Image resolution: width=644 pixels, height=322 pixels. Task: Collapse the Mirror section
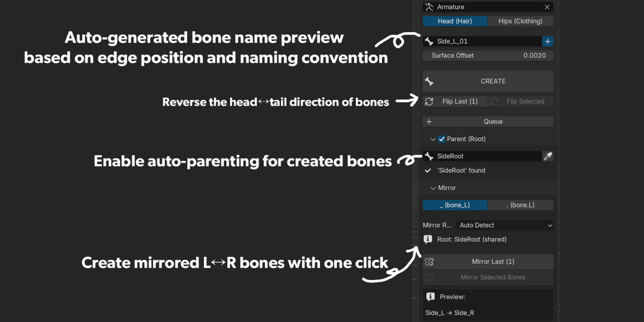(x=433, y=188)
